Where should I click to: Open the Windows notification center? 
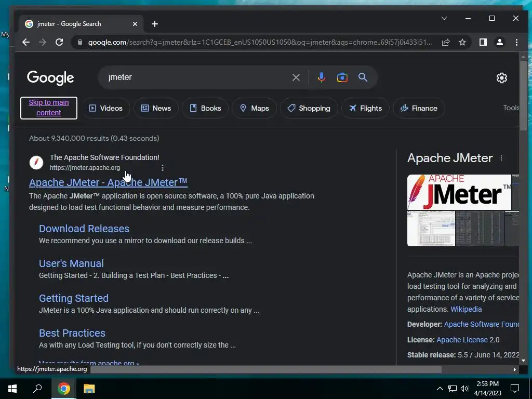[x=515, y=389]
